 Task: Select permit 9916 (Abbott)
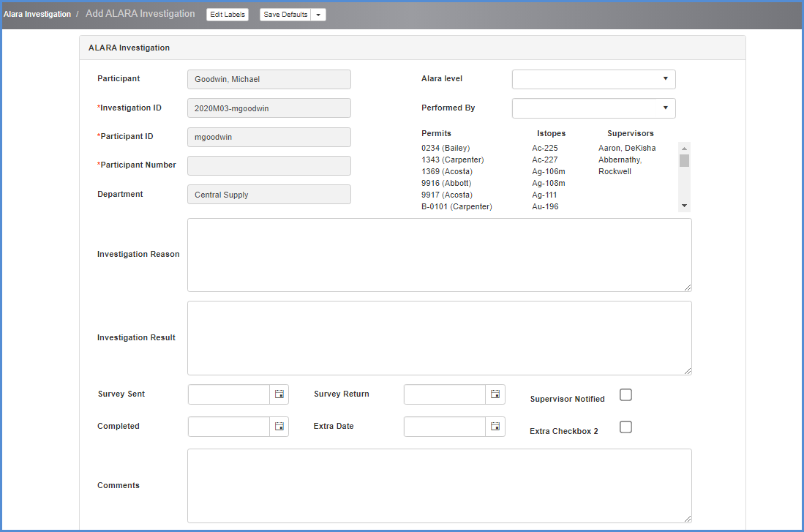click(446, 183)
